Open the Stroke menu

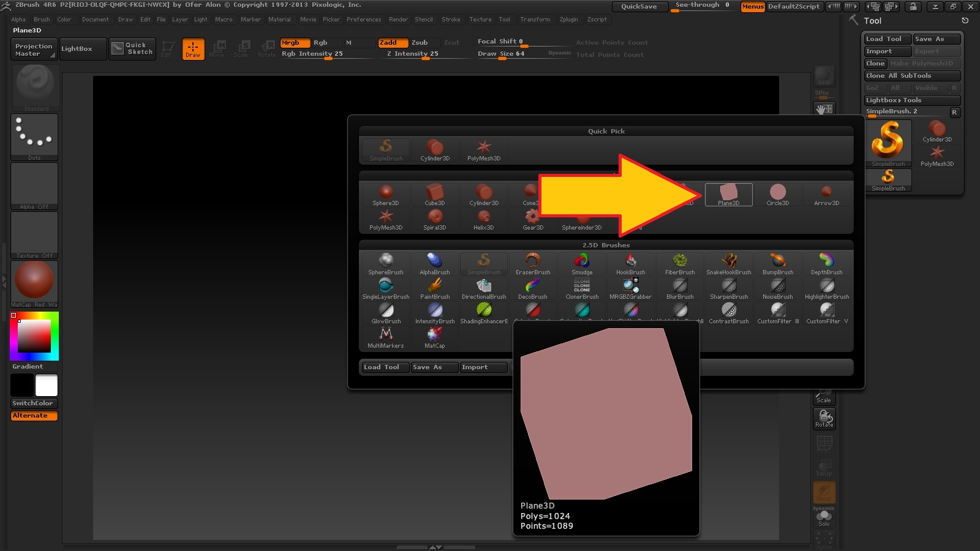451,20
